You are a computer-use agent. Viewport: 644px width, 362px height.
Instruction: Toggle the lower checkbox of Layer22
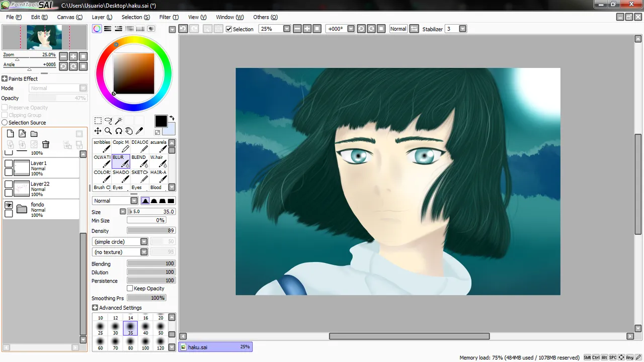click(9, 193)
